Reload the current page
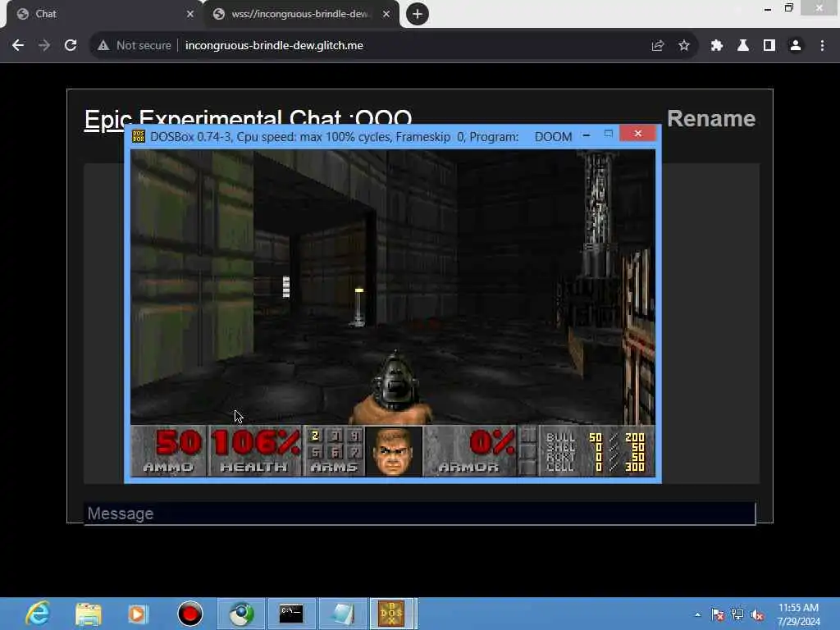The width and height of the screenshot is (840, 630). (x=71, y=46)
